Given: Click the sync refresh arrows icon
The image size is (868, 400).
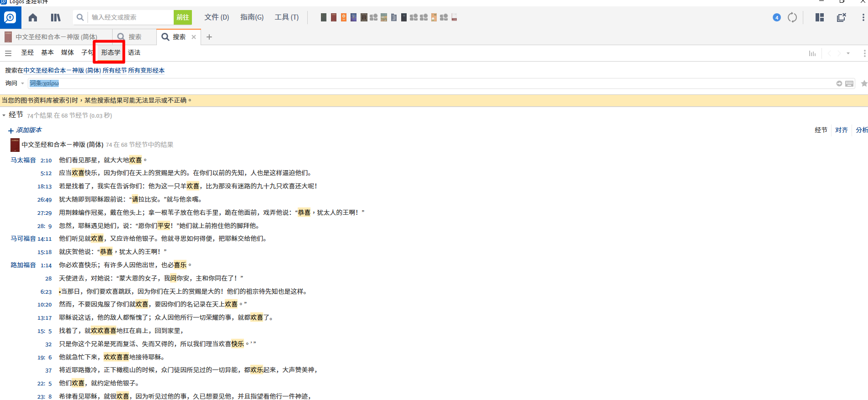Looking at the screenshot, I should click(x=792, y=17).
